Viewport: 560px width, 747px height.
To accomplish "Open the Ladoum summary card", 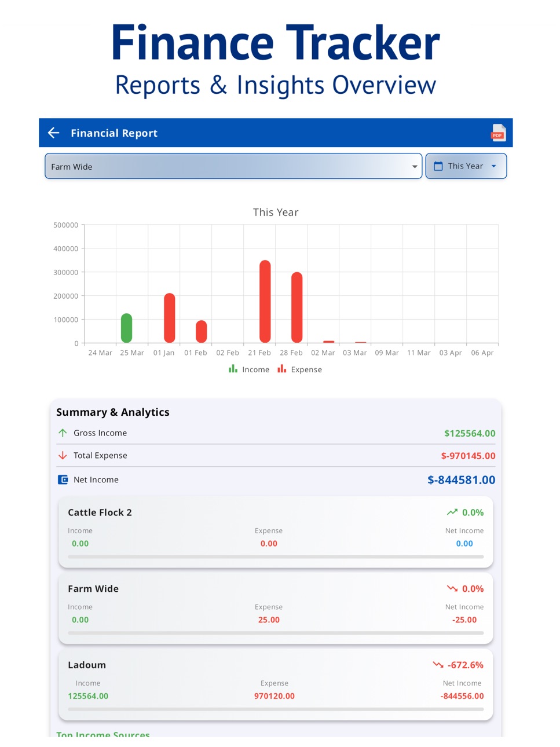I will point(276,684).
